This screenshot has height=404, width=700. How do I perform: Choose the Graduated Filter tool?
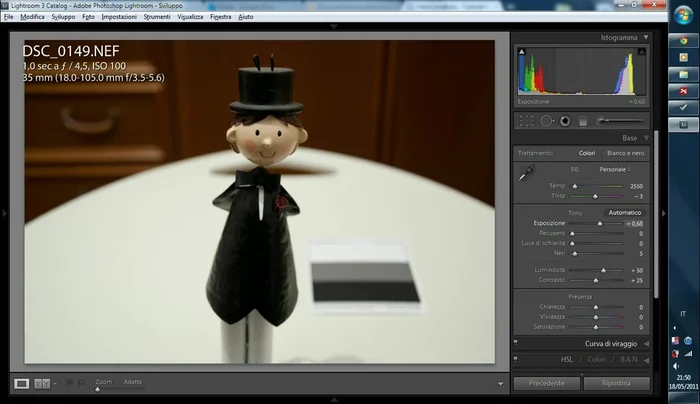point(583,121)
